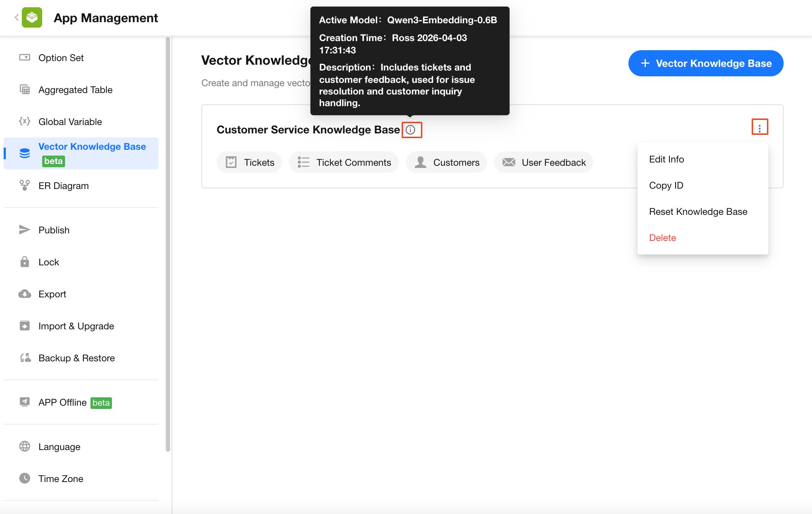
Task: Click the red Delete menu entry
Action: pyautogui.click(x=662, y=238)
